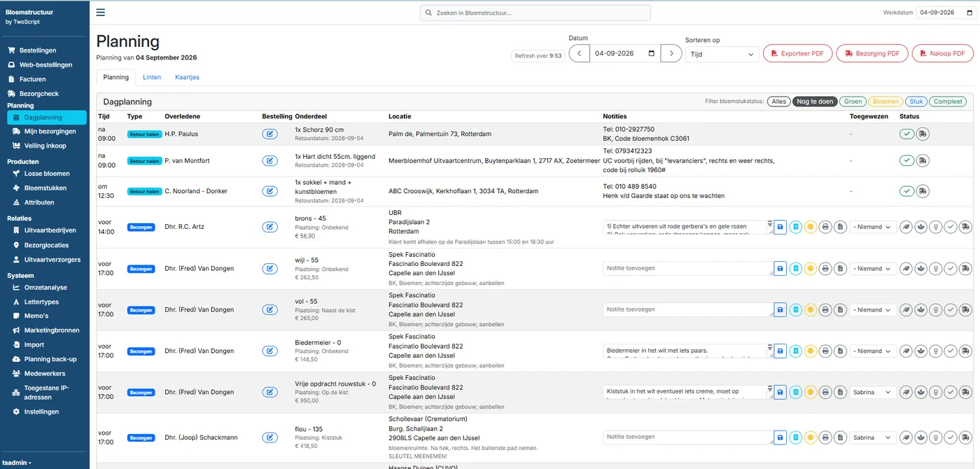Image resolution: width=980 pixels, height=469 pixels.
Task: Click the Naloop PDF button
Action: coord(942,53)
